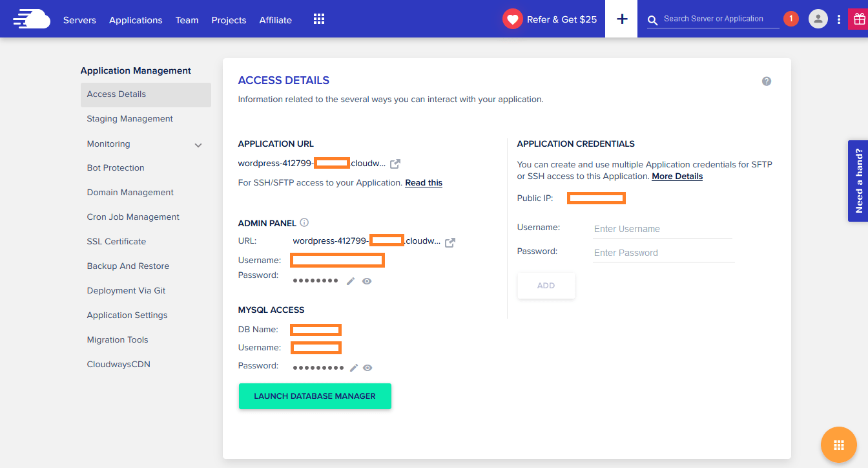Screen dimensions: 868x468
Task: Click the Admin Panel URL link
Action: point(367,242)
